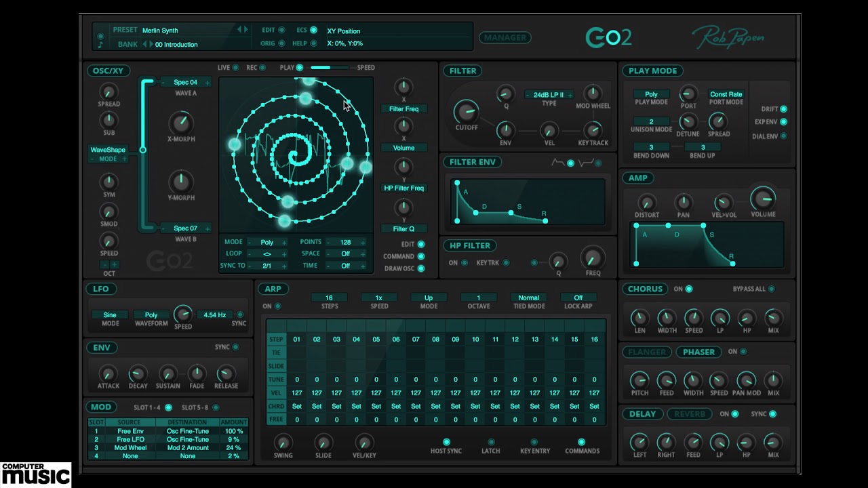This screenshot has height=488, width=868.
Task: Click the Filter Cutoff knob
Action: tap(466, 112)
